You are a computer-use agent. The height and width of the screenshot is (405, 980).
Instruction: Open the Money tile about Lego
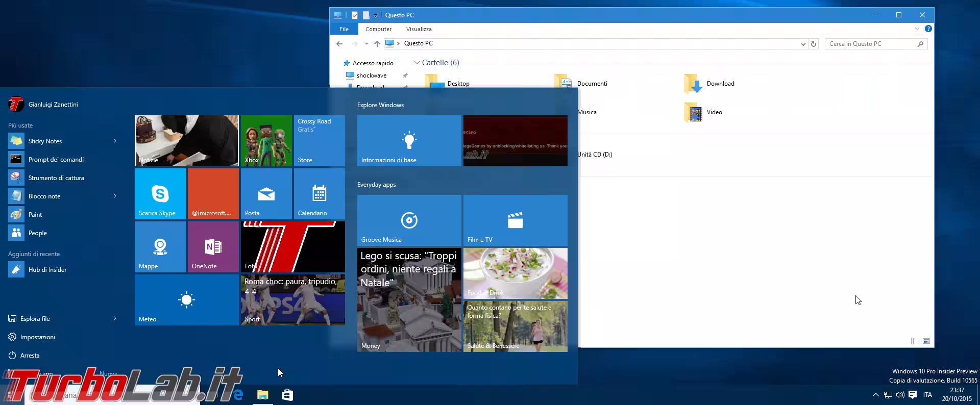(x=409, y=300)
